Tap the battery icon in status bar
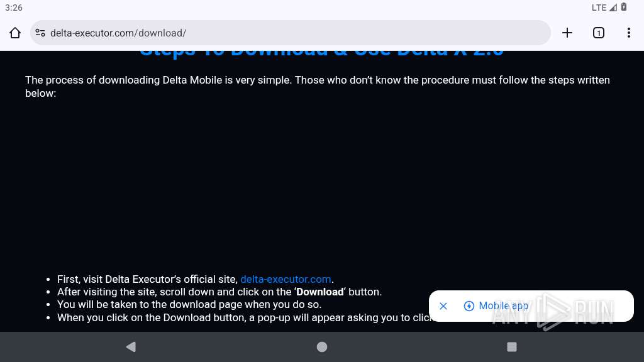 tap(624, 7)
